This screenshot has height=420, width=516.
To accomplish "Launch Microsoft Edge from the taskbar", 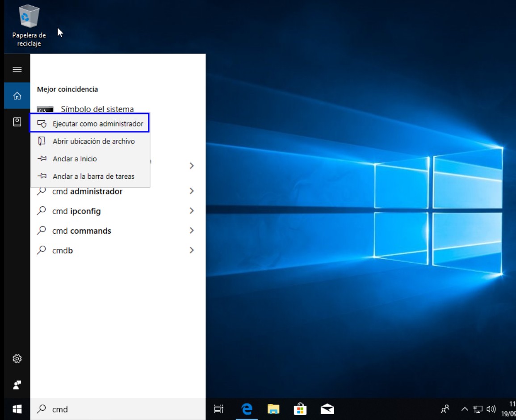I will tap(247, 409).
